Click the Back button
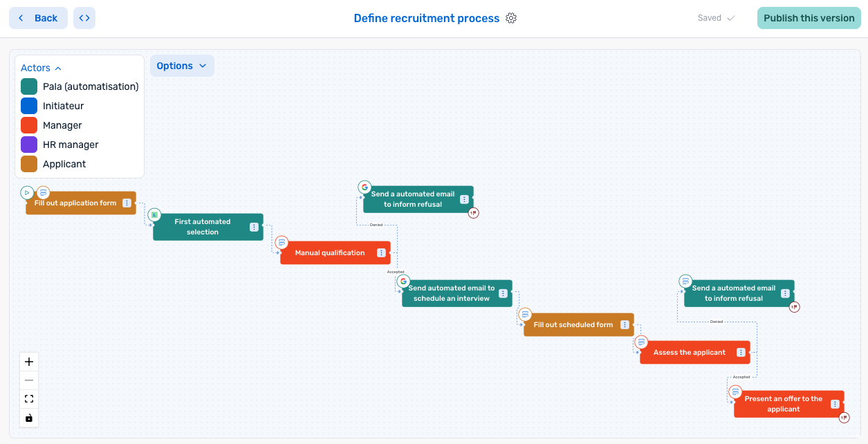This screenshot has width=868, height=444. point(38,17)
